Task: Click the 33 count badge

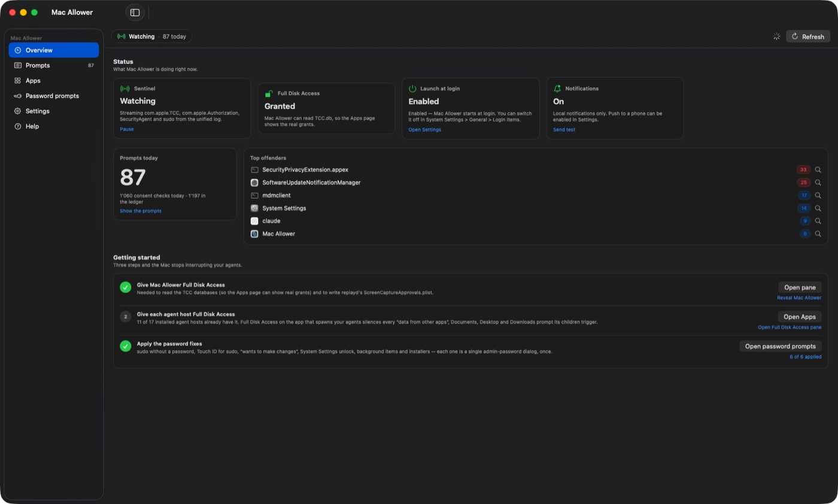Action: coord(803,170)
